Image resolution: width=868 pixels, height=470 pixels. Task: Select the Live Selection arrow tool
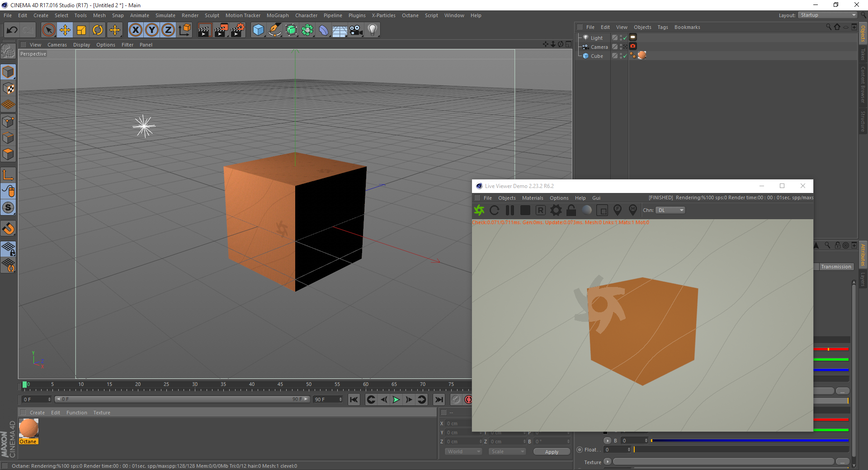[48, 30]
